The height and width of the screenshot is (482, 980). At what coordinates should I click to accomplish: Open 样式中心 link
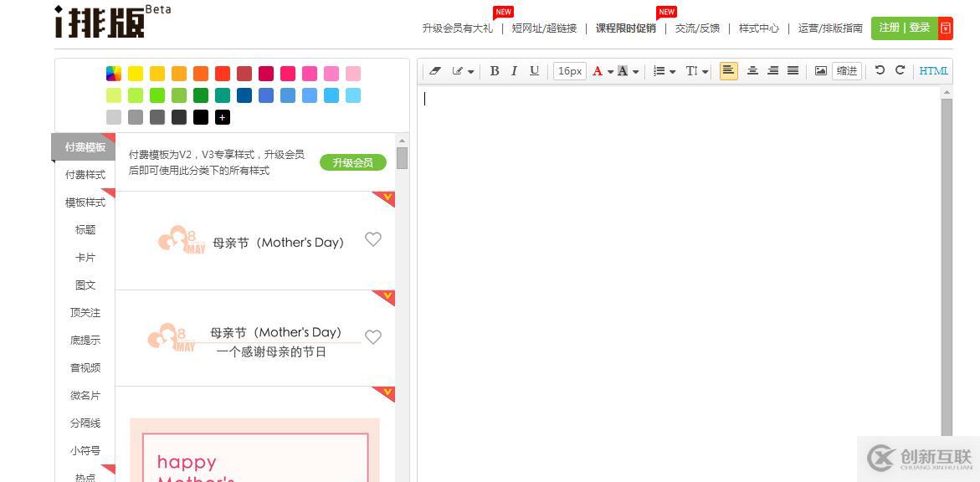(x=759, y=28)
